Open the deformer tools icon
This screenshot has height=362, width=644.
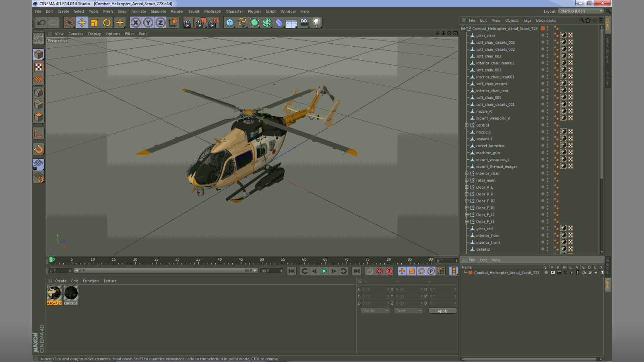pos(279,23)
